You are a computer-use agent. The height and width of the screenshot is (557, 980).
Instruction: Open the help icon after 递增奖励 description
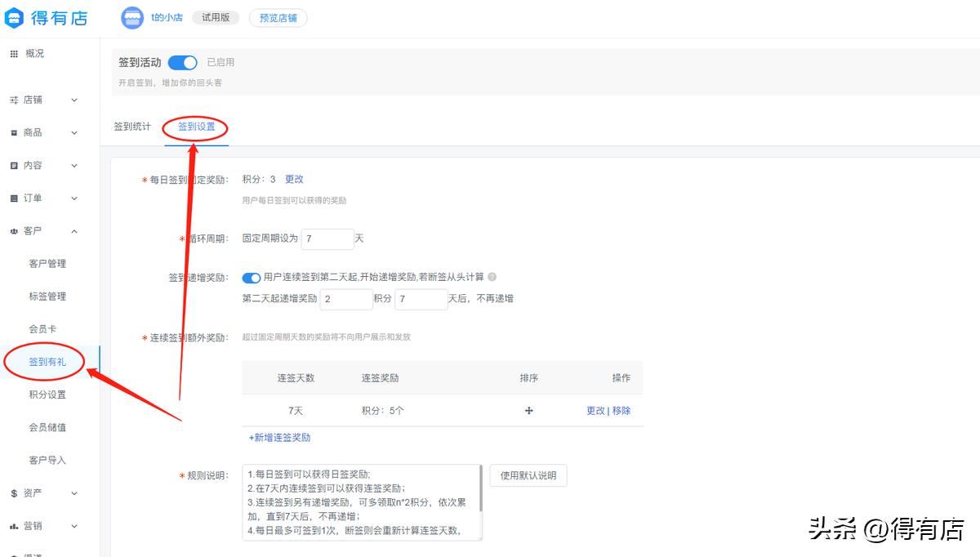(x=491, y=277)
